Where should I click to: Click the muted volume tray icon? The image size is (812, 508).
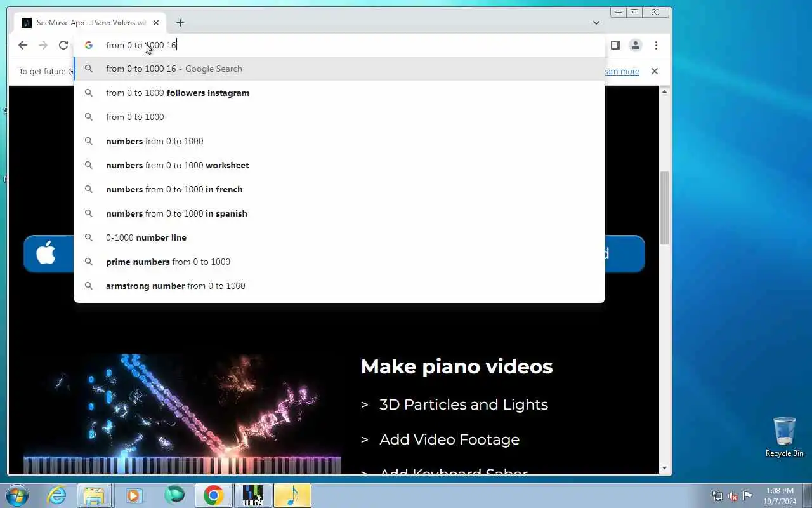pos(733,496)
